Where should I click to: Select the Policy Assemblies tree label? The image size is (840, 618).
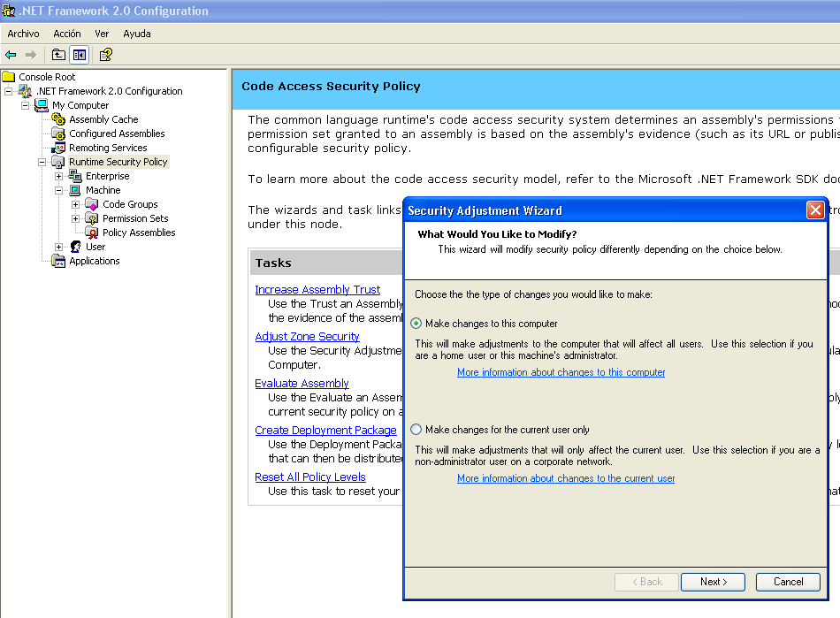139,233
